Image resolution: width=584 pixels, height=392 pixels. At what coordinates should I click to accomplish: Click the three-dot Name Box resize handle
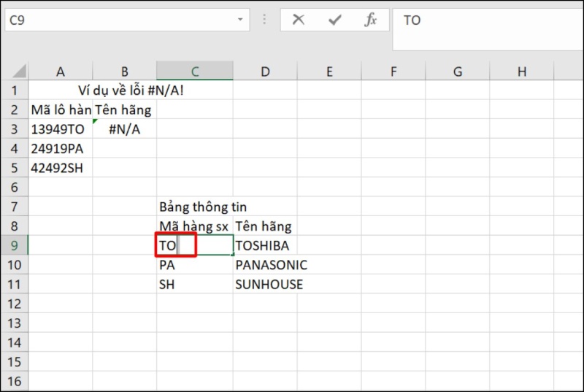(x=264, y=20)
